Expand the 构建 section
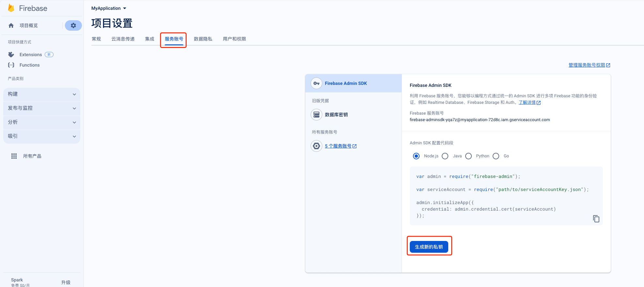Image resolution: width=644 pixels, height=287 pixels. pyautogui.click(x=42, y=94)
